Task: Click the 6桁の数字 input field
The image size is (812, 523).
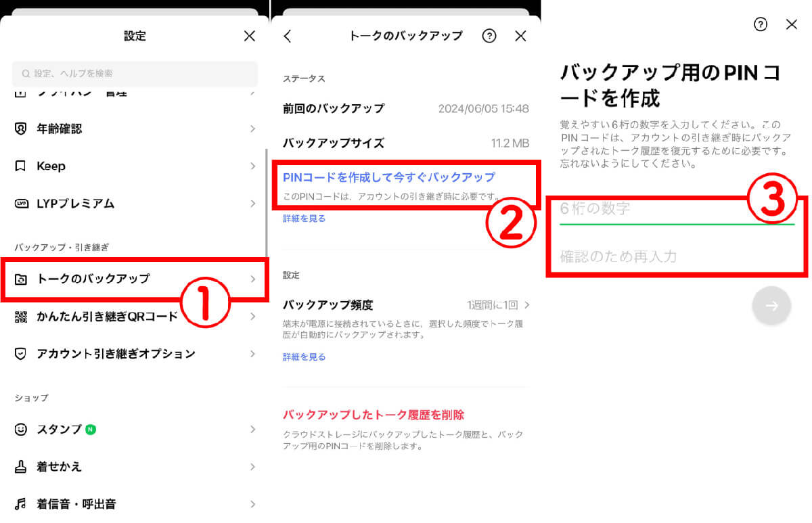Action: (x=677, y=209)
